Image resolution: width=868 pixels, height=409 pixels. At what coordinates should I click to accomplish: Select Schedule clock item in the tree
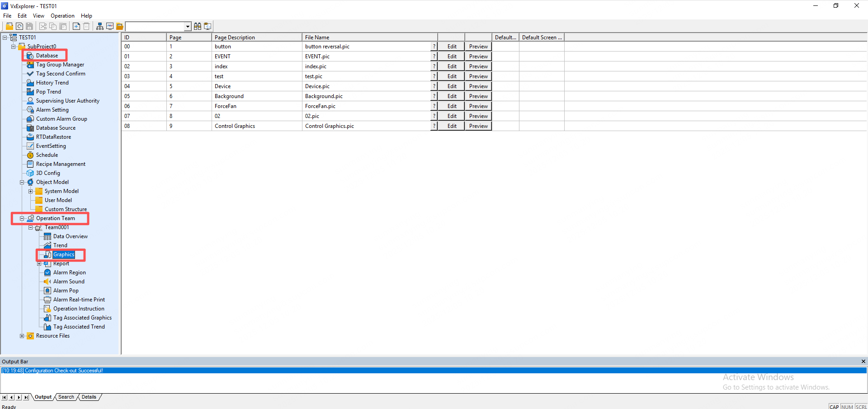(x=47, y=155)
